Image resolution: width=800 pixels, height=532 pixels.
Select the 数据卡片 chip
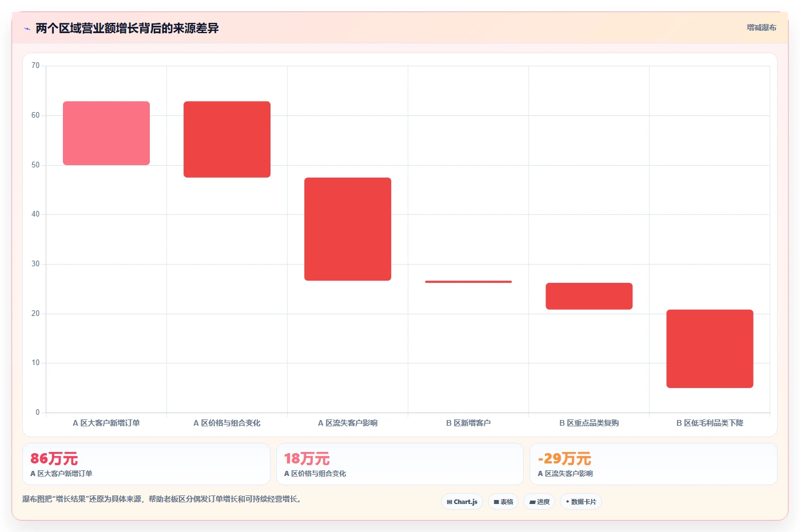tap(581, 502)
